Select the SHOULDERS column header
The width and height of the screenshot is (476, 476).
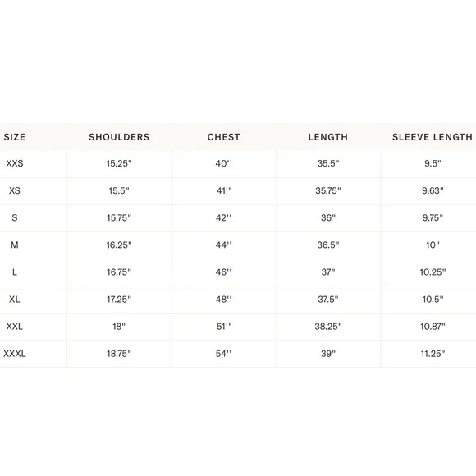click(x=119, y=137)
